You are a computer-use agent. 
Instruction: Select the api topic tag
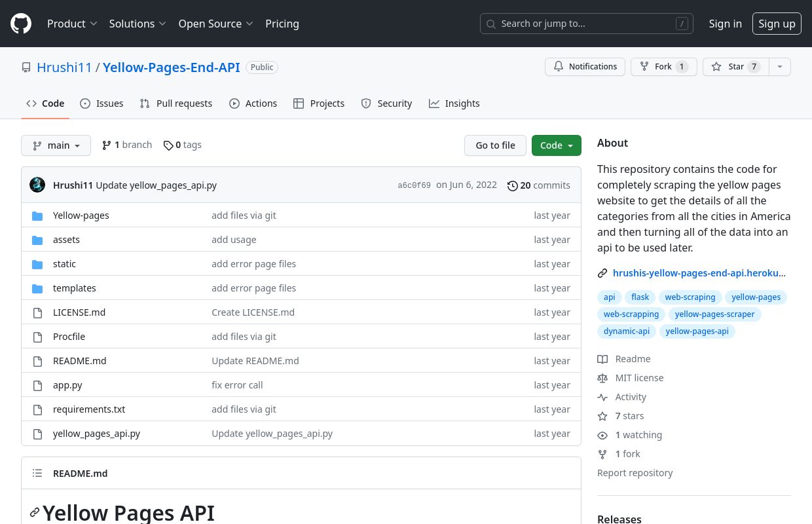[x=610, y=297]
